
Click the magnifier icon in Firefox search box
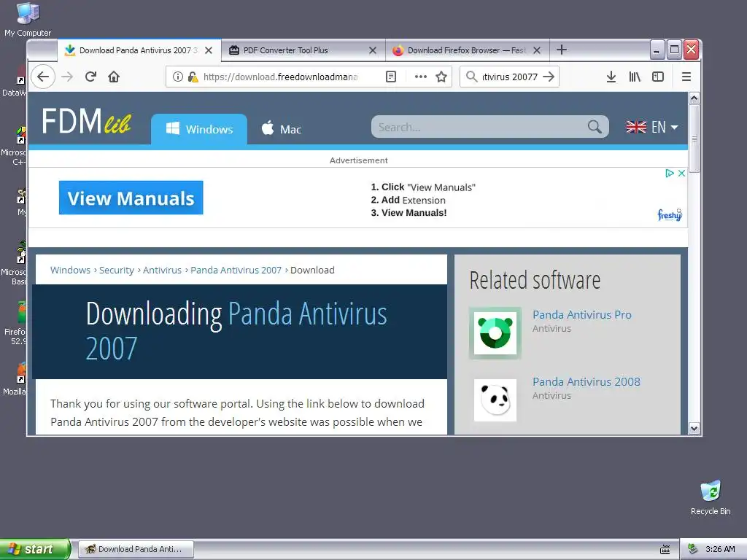point(471,77)
